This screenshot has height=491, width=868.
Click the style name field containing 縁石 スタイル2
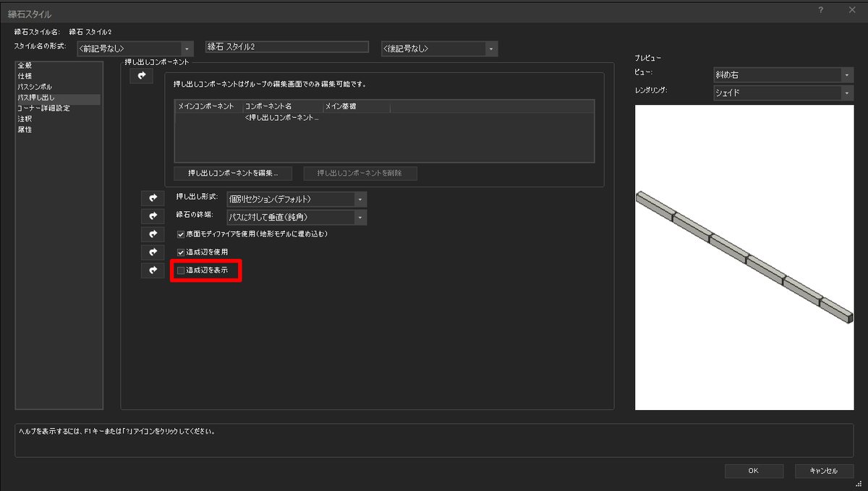pyautogui.click(x=286, y=46)
